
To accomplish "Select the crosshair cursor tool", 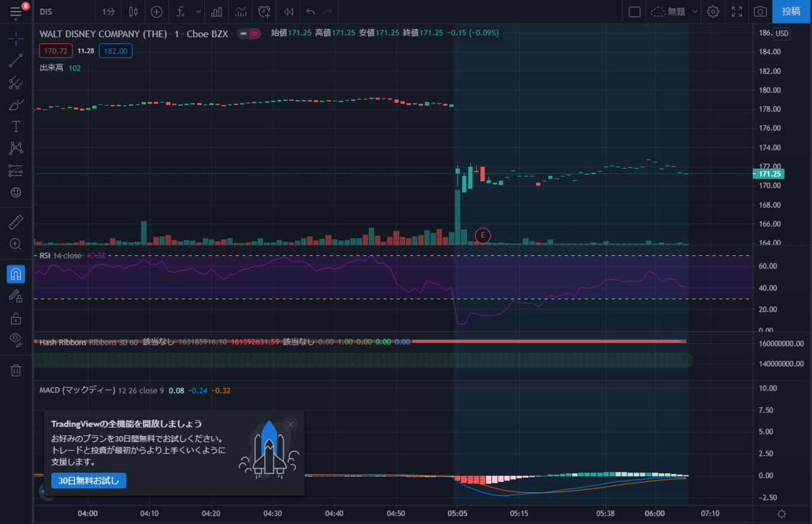I will pyautogui.click(x=16, y=38).
